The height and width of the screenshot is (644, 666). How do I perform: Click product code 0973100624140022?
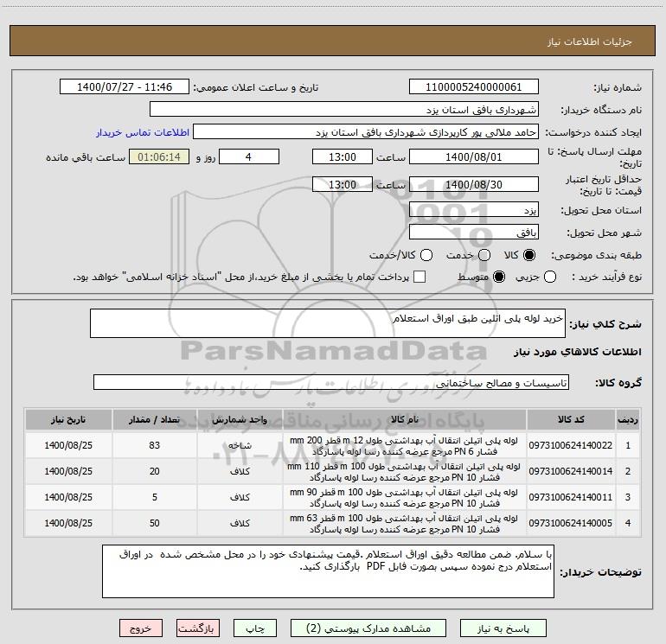pos(571,445)
